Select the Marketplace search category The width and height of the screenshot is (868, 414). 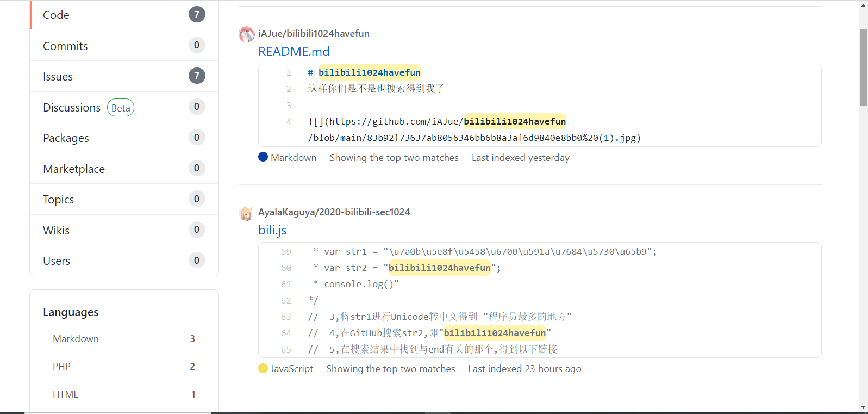pos(124,169)
